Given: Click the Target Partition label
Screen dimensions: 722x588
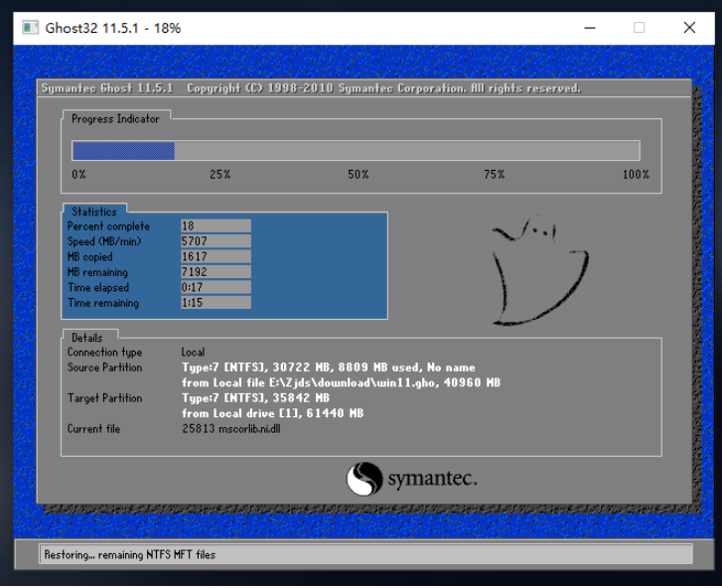Looking at the screenshot, I should point(104,398).
